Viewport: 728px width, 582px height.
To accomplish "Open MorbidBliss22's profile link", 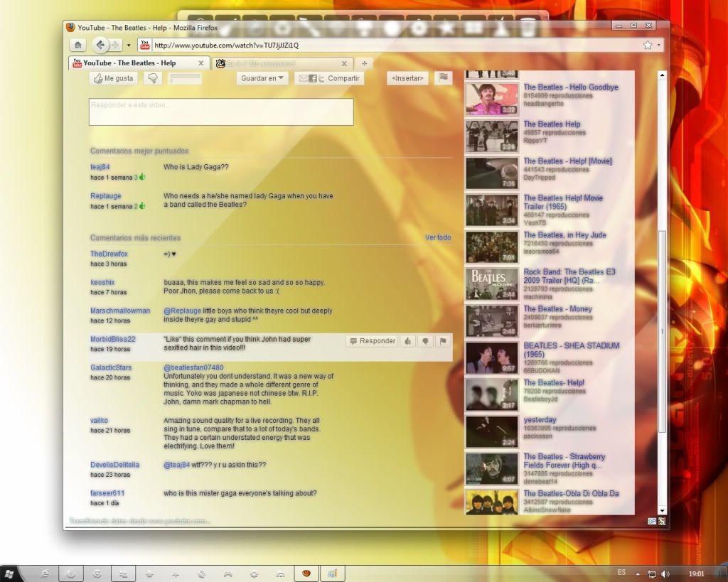I will tap(113, 339).
